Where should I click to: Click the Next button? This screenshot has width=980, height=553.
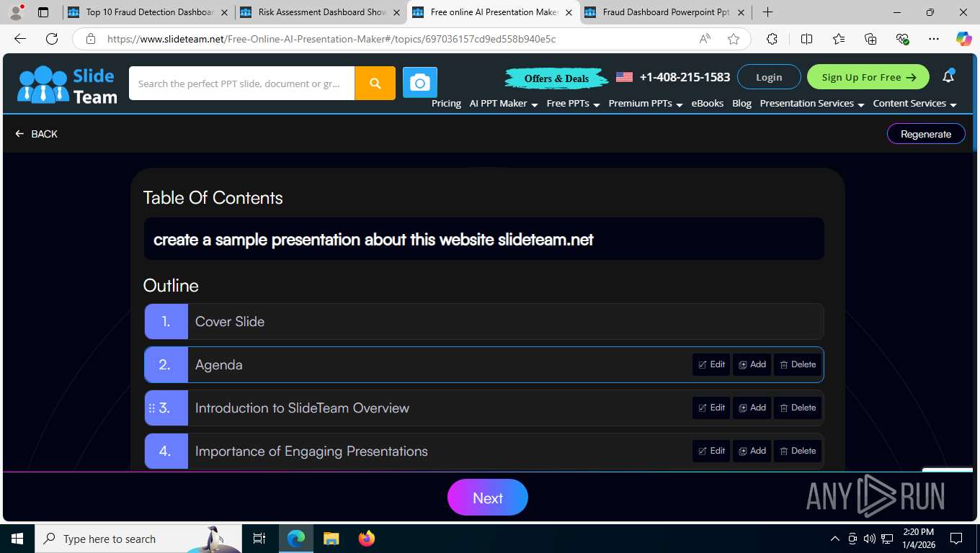488,498
